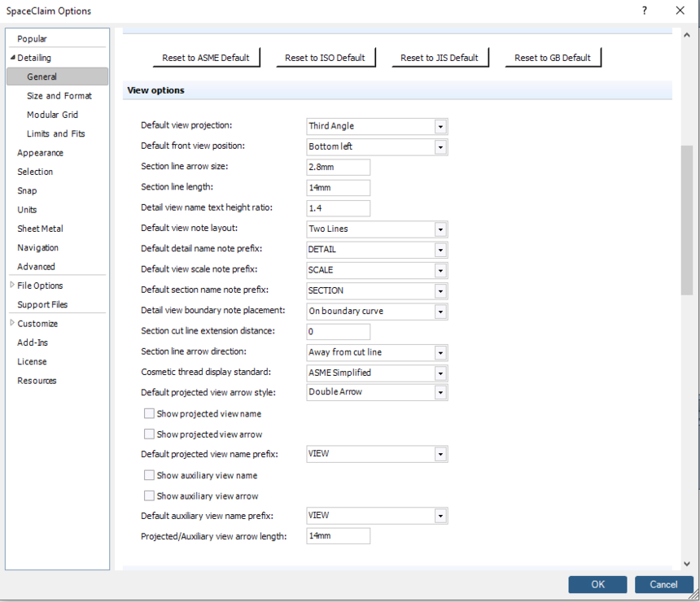
Task: Open Default view projection dropdown
Action: 440,126
